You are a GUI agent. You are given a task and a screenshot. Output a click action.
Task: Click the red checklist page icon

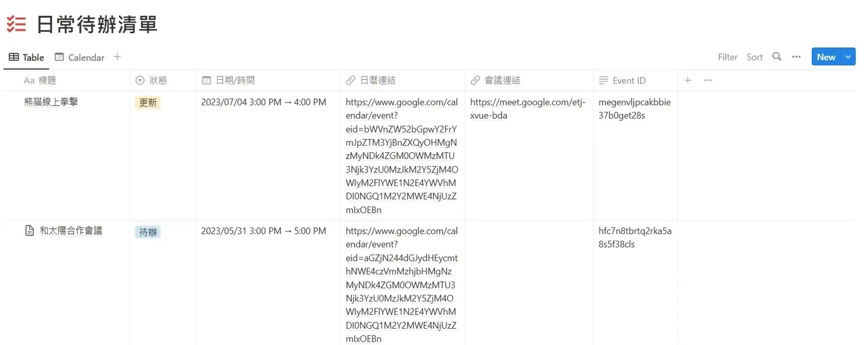pos(16,24)
